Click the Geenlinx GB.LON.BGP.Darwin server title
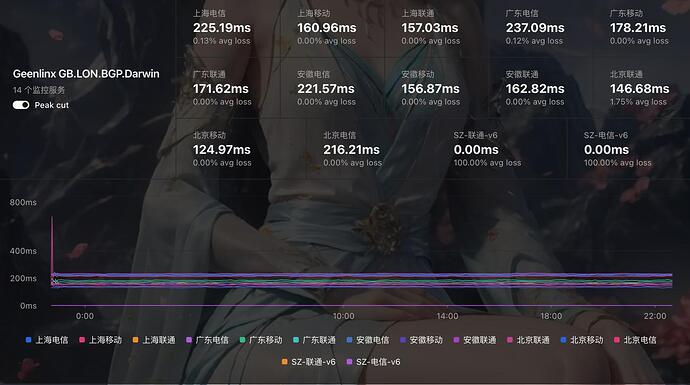The width and height of the screenshot is (690, 385). (x=86, y=73)
